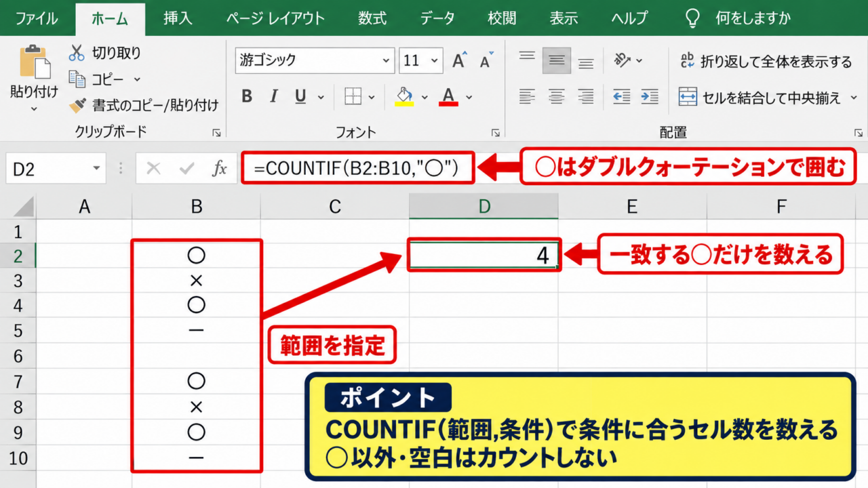This screenshot has height=488, width=868.
Task: Cancel the formula entry with X icon
Action: (154, 168)
